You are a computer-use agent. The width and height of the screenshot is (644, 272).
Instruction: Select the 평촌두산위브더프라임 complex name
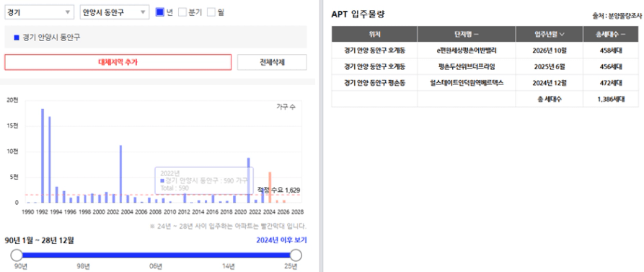(x=467, y=66)
